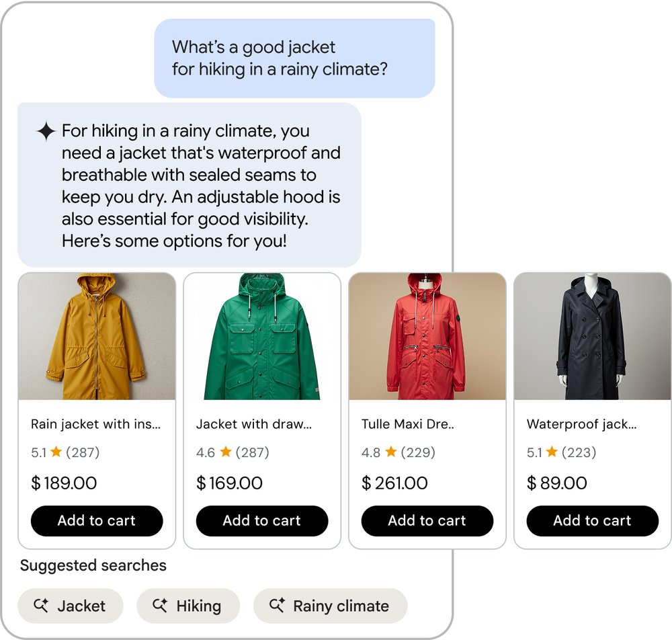Add the yellow rain jacket to cart
Image resolution: width=672 pixels, height=640 pixels.
coord(97,521)
